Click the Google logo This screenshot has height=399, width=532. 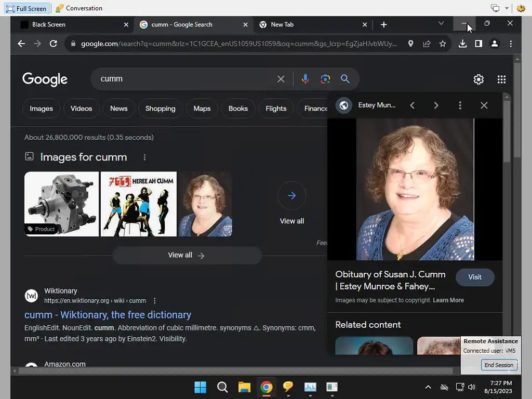(45, 79)
